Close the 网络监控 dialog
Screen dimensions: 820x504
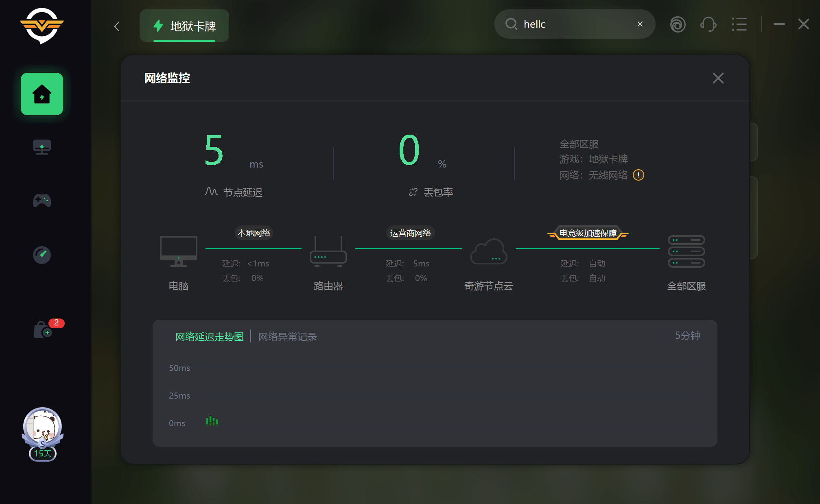click(x=718, y=78)
